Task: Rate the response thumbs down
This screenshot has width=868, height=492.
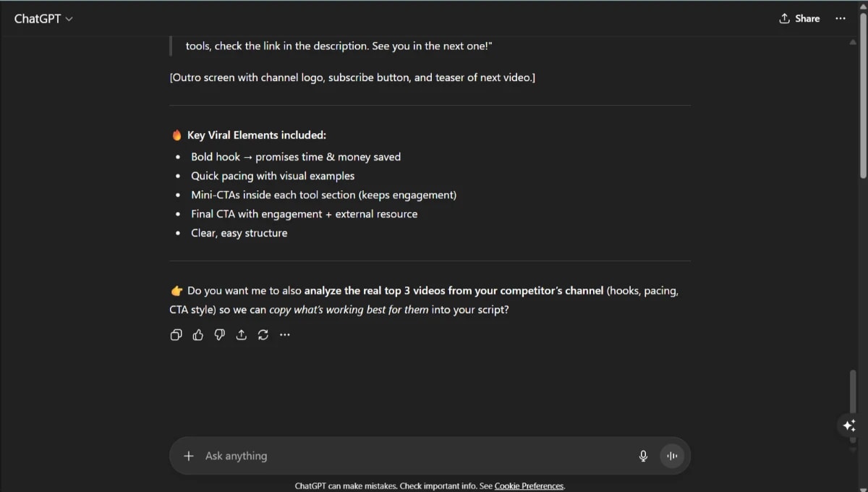Action: pyautogui.click(x=219, y=334)
